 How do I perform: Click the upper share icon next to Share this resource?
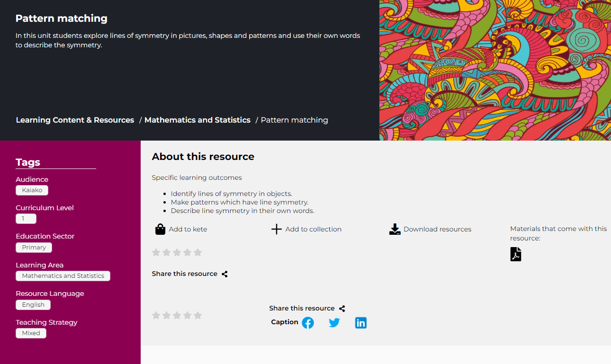point(225,274)
